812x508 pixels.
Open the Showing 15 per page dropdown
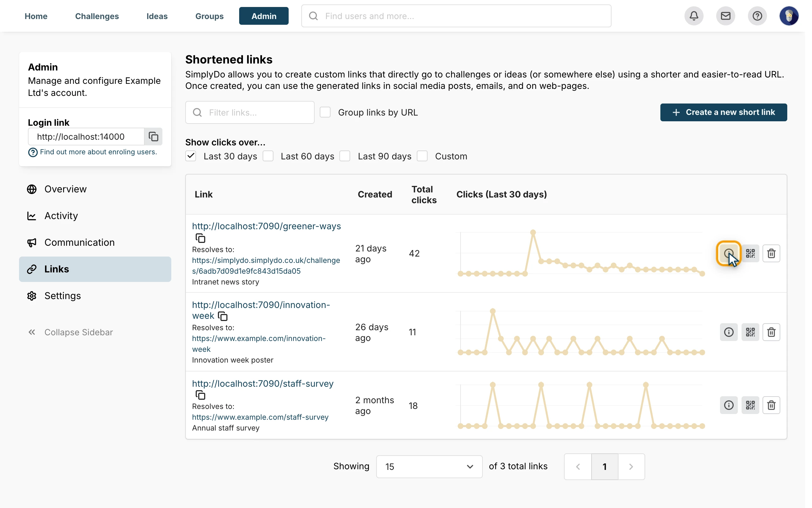click(429, 466)
